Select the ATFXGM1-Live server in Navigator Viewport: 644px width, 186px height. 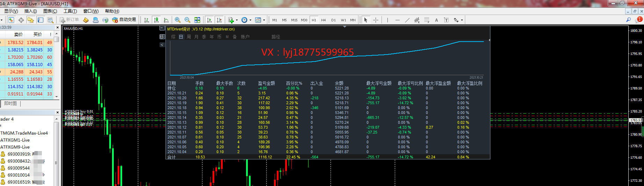pos(15,140)
